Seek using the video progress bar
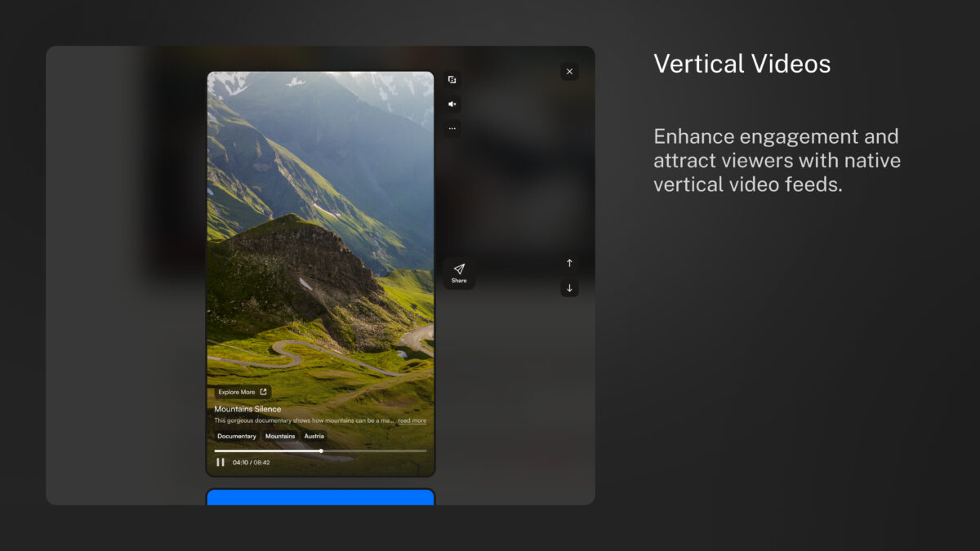Viewport: 980px width, 551px height. click(320, 451)
